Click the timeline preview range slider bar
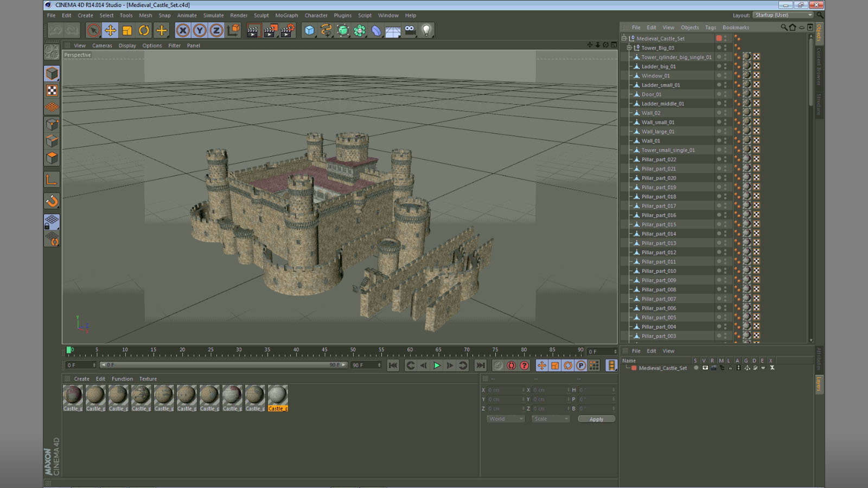868x488 pixels. pos(224,365)
